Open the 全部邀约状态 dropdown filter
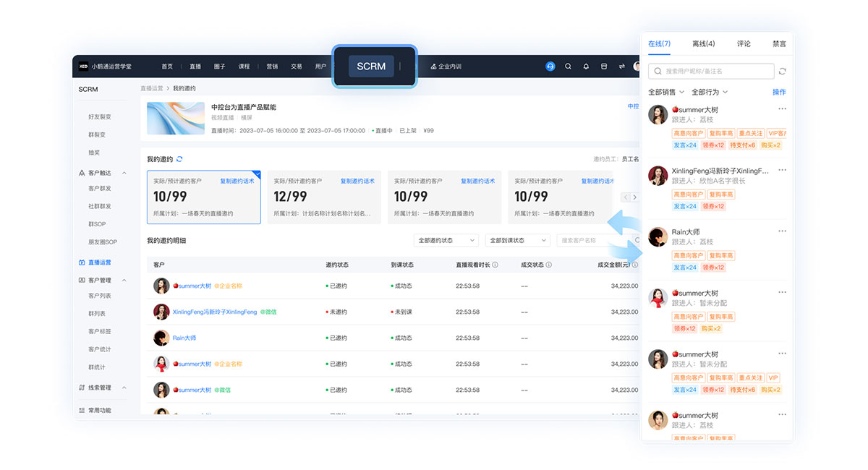Viewport: 868px width, 470px height. tap(446, 240)
